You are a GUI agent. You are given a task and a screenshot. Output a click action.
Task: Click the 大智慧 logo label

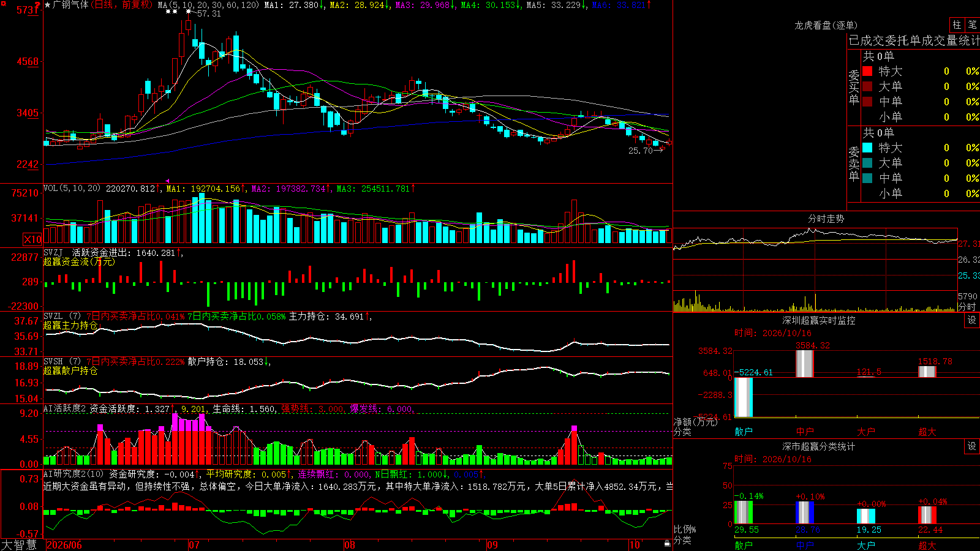[x=19, y=544]
